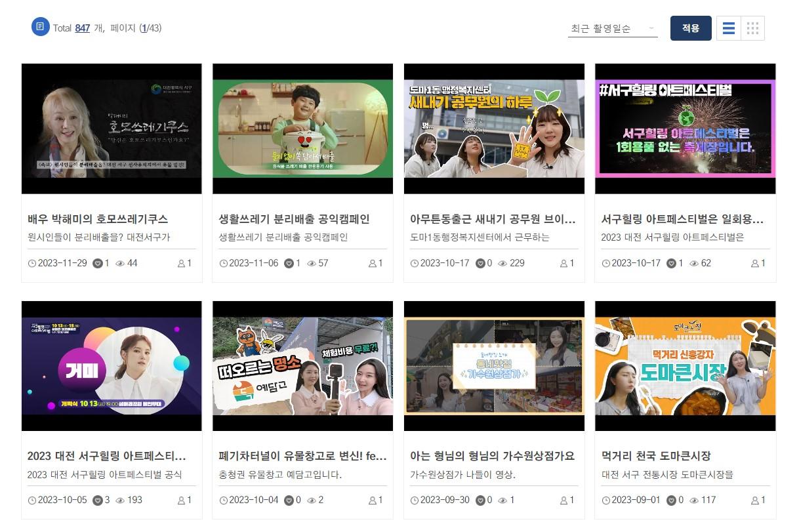Click person icon on 서구힐링 일회용 card
The image size is (799, 532).
754,263
